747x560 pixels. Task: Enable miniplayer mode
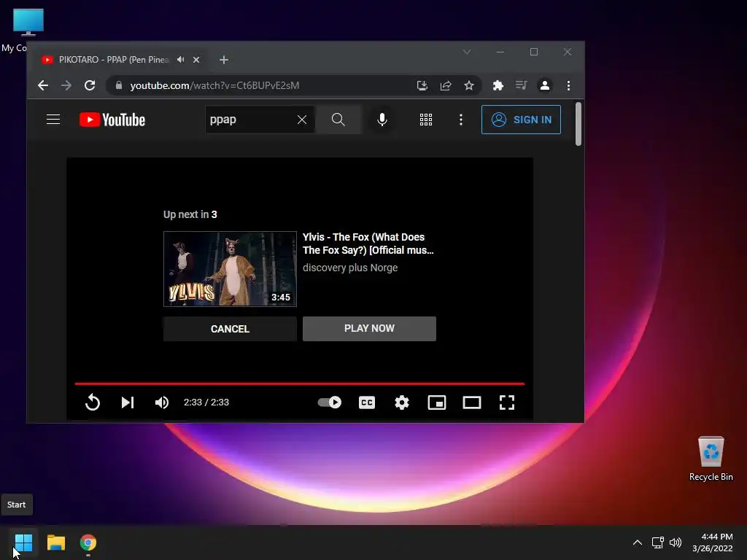point(437,402)
